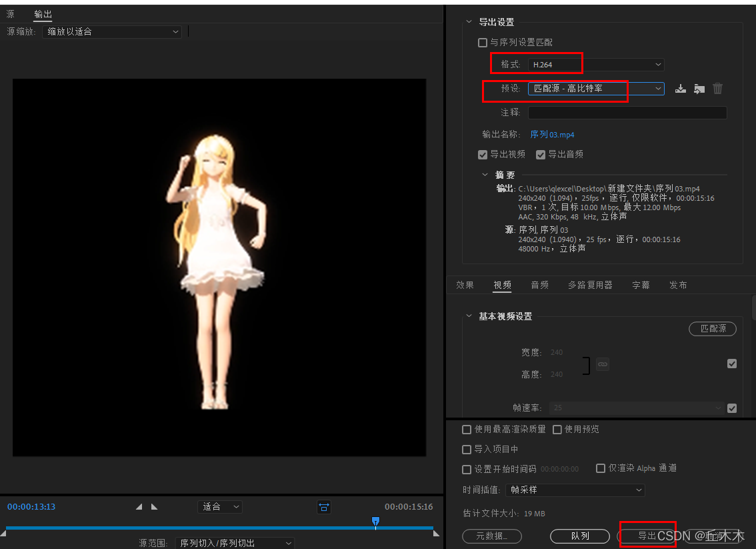Click the output name link 序列 03.mp4

[x=552, y=135]
